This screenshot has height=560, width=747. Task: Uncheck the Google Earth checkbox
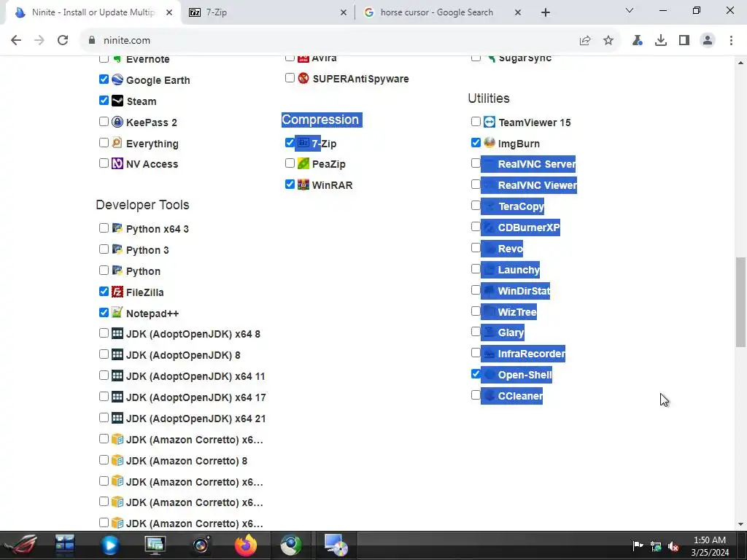click(x=104, y=79)
